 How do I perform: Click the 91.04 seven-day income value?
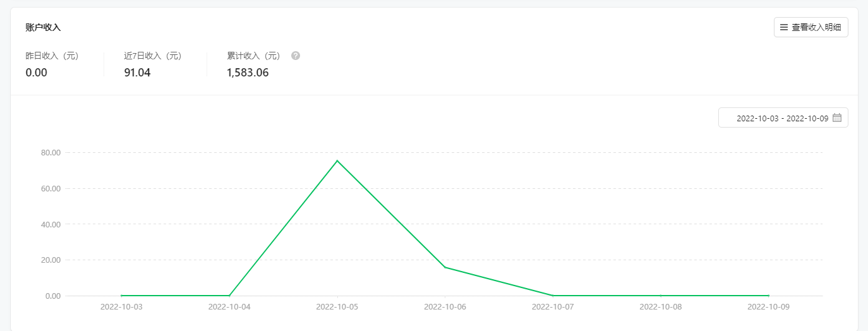click(137, 73)
